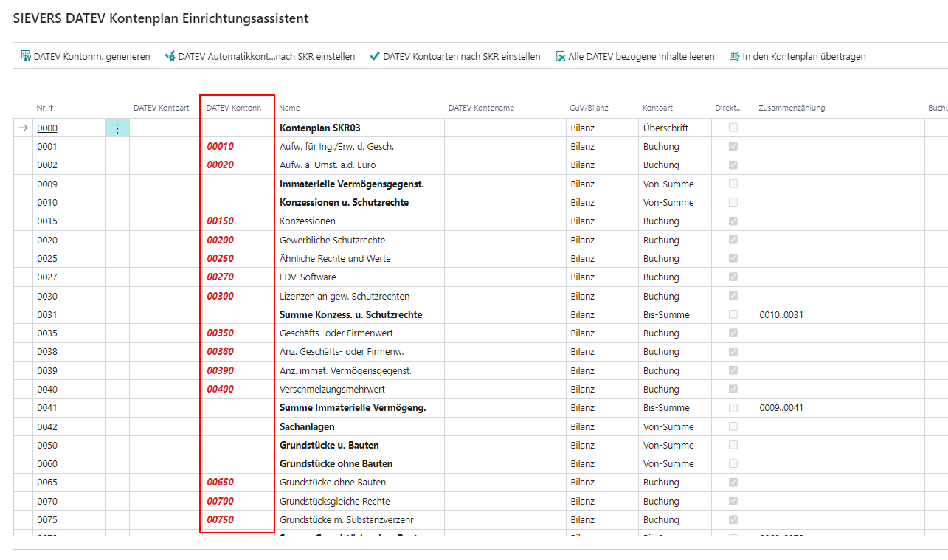Open account number link 0000

tap(47, 128)
